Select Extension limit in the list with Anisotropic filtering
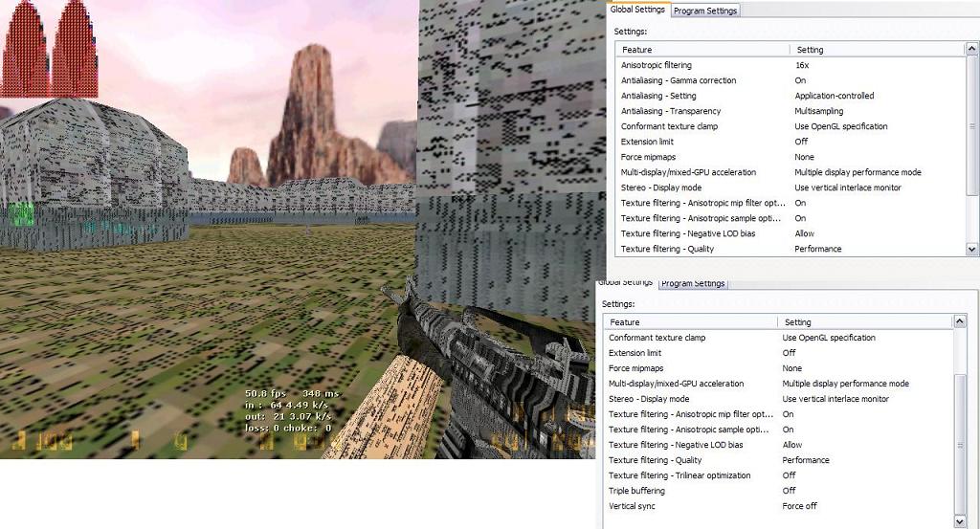Viewport: 980px width, 529px height. (x=791, y=142)
